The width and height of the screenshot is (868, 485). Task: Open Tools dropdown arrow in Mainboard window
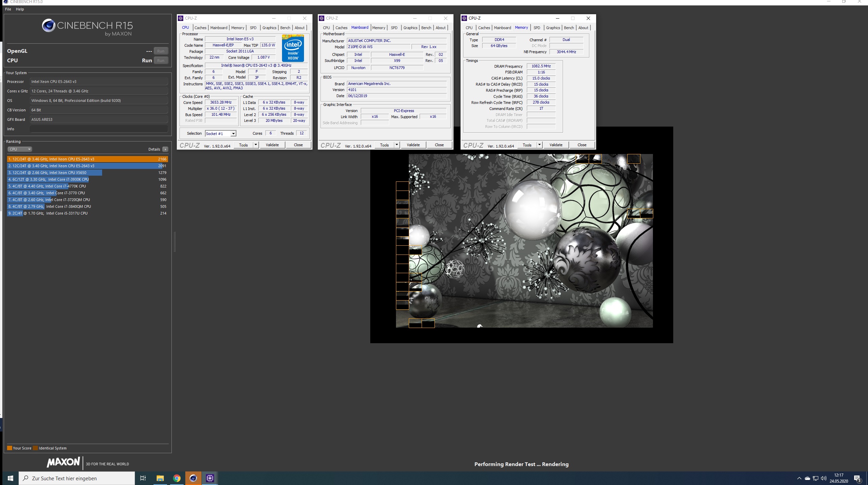click(397, 145)
